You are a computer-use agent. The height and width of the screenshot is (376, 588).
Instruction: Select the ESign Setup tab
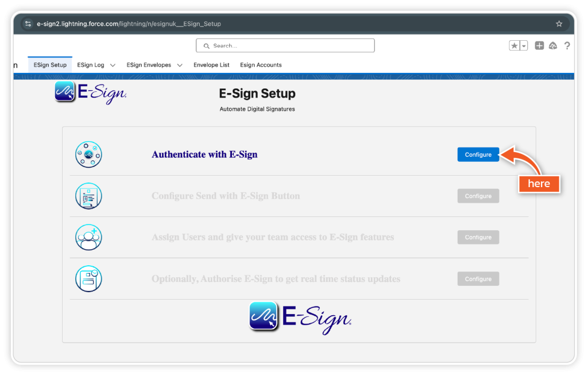[50, 65]
